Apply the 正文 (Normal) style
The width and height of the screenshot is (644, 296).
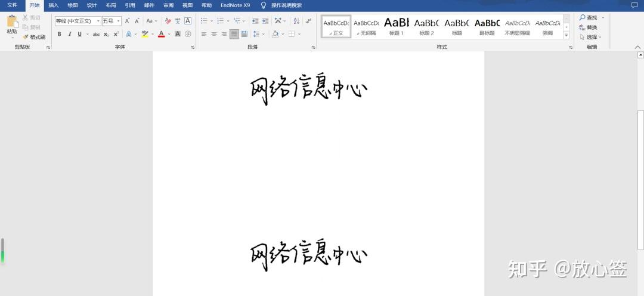click(336, 27)
